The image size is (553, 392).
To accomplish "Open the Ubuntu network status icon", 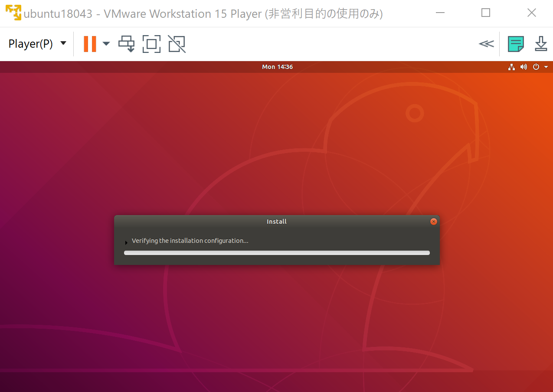I will tap(512, 67).
